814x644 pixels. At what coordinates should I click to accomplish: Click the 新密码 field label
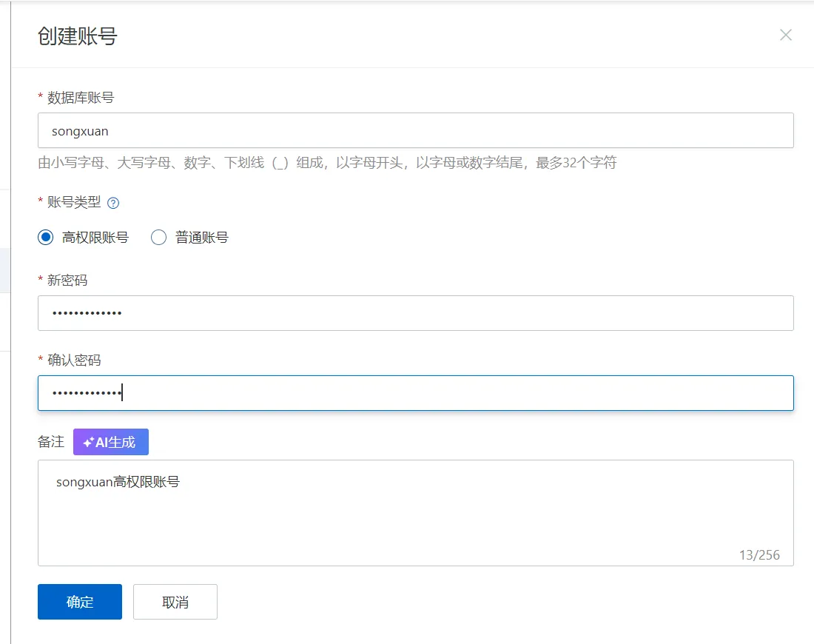[x=68, y=280]
